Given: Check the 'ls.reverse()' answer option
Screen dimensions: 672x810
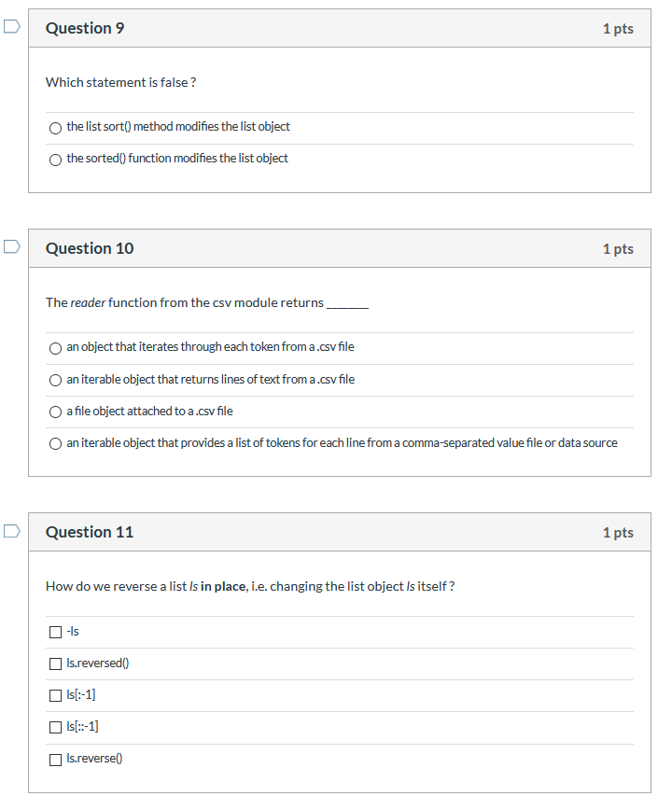Looking at the screenshot, I should [55, 759].
